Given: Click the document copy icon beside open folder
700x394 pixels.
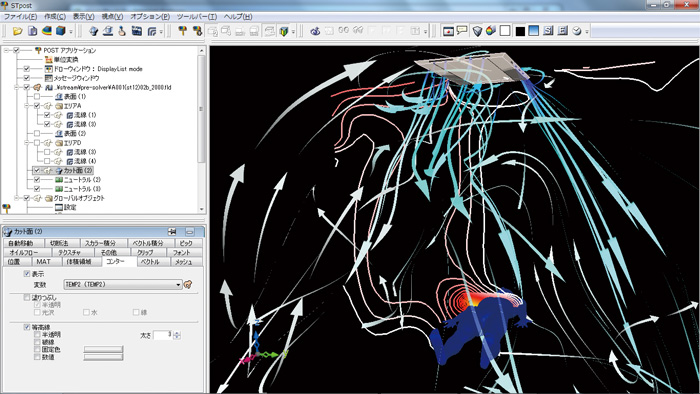Looking at the screenshot, I should point(32,31).
